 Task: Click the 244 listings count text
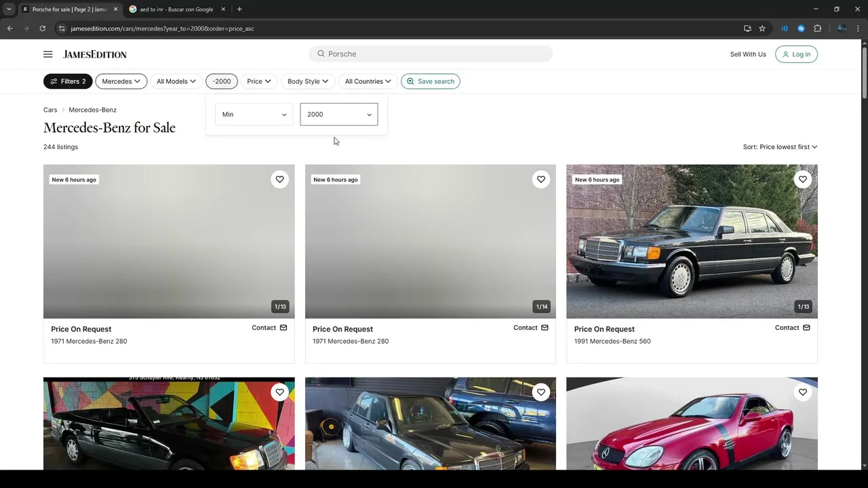60,147
